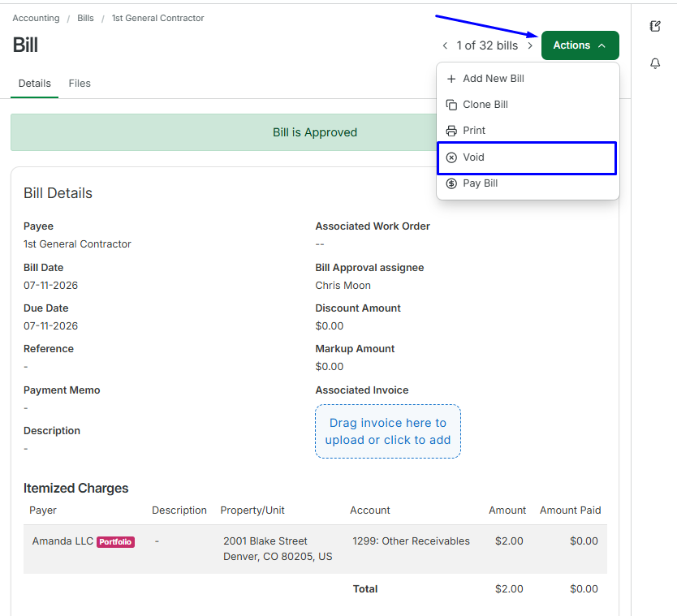This screenshot has height=616, width=677.
Task: Click the invoice upload drop area
Action: [388, 431]
